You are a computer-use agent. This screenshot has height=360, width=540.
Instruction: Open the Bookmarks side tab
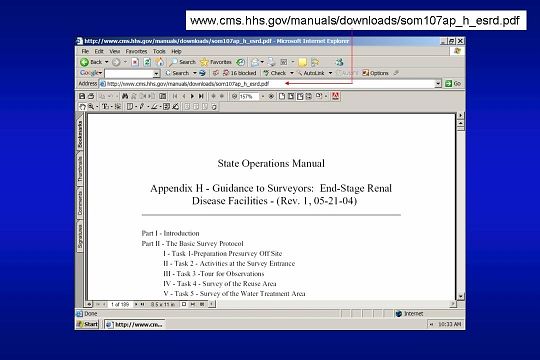click(x=80, y=134)
